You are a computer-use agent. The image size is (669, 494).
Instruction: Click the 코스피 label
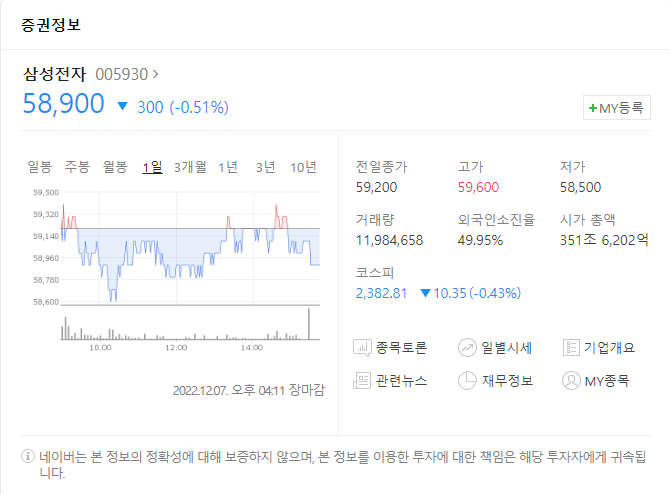click(x=375, y=272)
